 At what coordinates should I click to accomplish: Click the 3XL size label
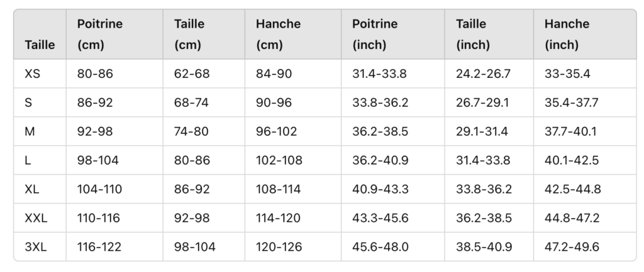point(36,247)
